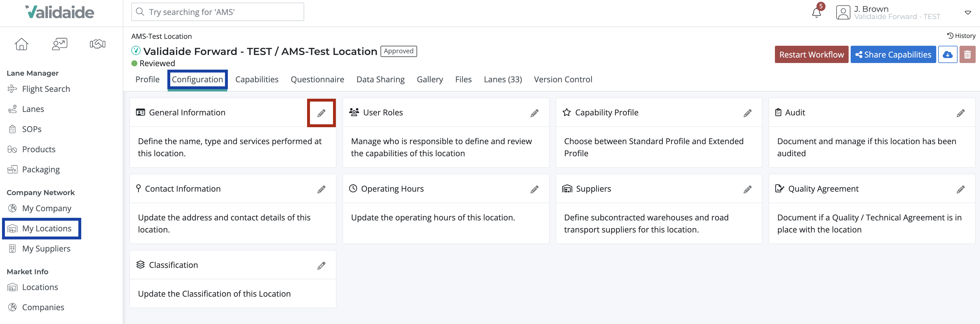Image resolution: width=980 pixels, height=324 pixels.
Task: Click the Suppliers warehouse icon
Action: pyautogui.click(x=567, y=189)
